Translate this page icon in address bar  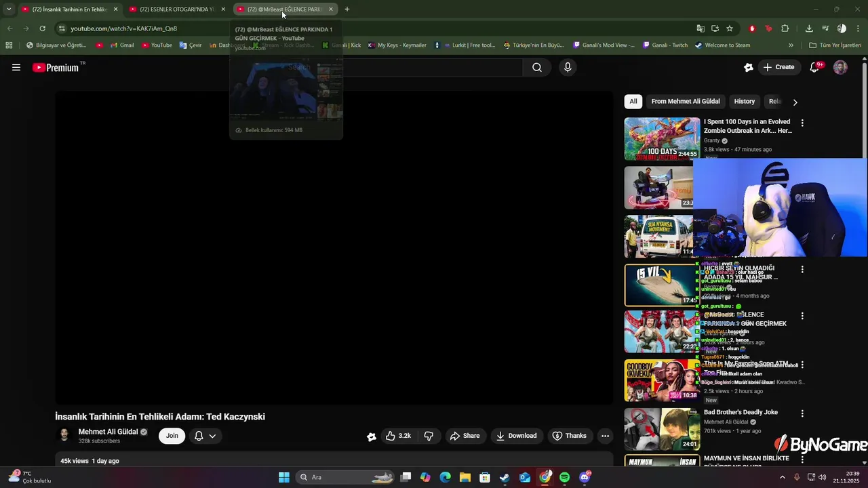pos(701,28)
